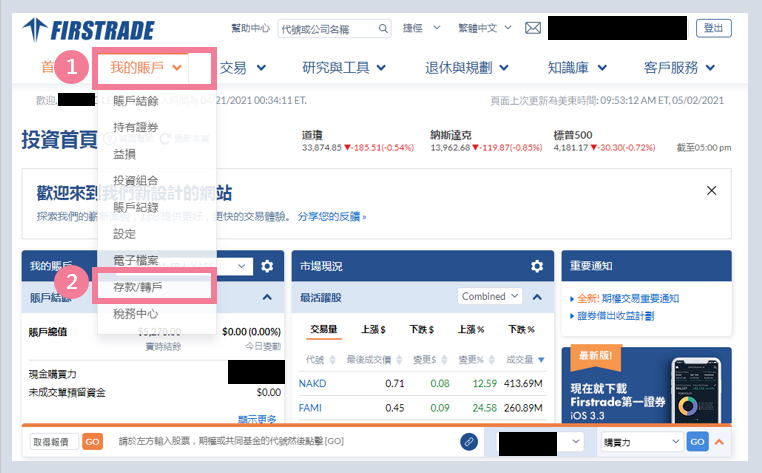
Task: Click the Firstrade app phone image
Action: 695,390
